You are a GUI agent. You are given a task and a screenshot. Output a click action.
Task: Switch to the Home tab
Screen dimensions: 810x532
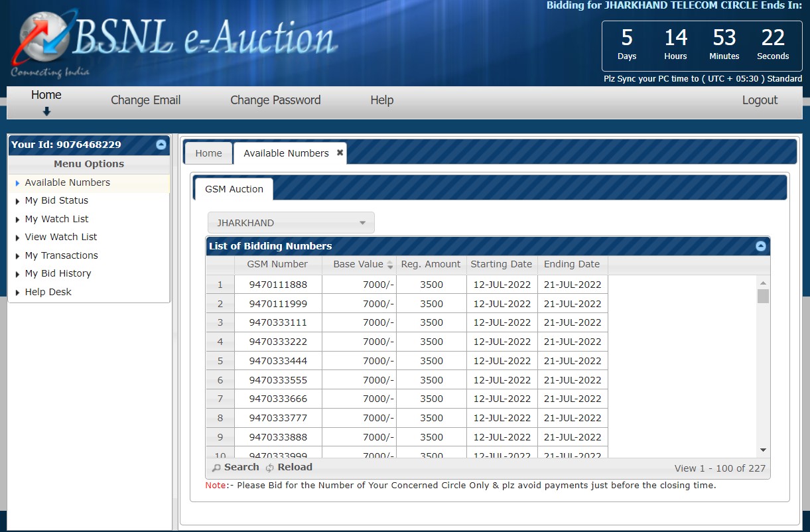tap(208, 153)
